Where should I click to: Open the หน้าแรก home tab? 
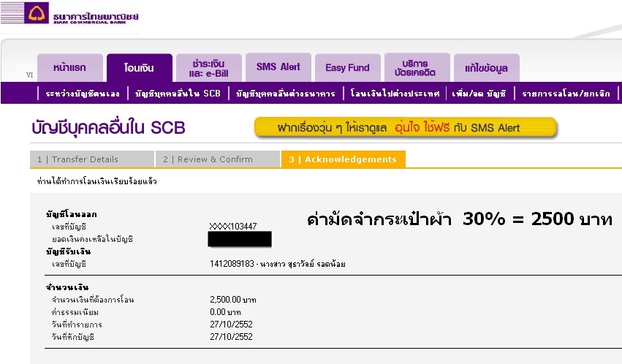70,68
